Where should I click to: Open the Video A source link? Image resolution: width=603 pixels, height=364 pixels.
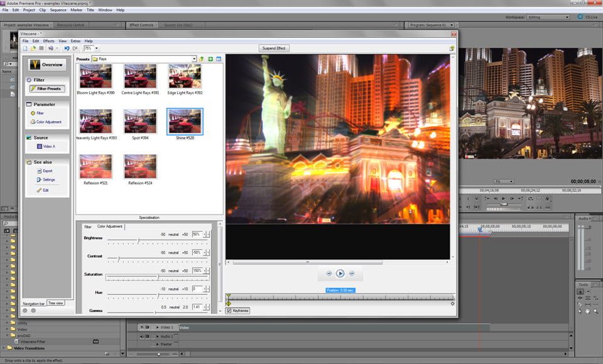(x=49, y=146)
